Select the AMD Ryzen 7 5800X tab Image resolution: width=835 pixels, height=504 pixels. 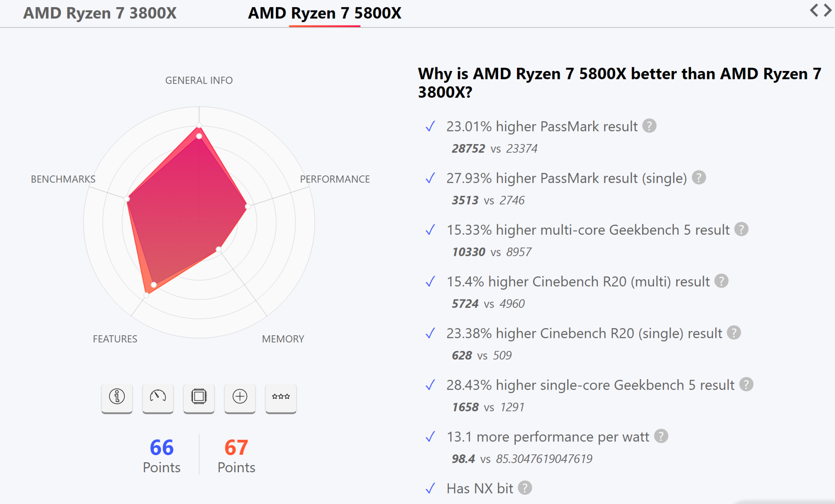point(324,13)
